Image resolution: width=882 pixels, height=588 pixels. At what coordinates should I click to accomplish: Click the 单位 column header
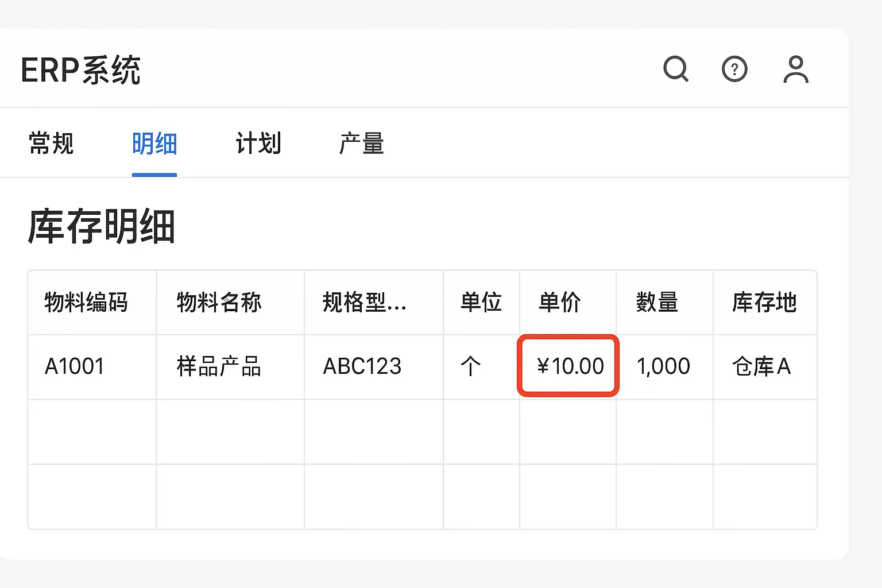pos(481,302)
